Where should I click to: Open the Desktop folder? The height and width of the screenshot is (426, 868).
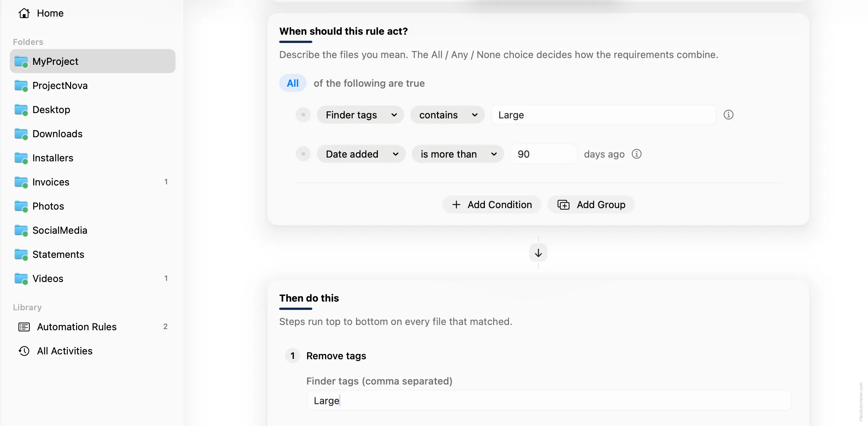click(92, 110)
